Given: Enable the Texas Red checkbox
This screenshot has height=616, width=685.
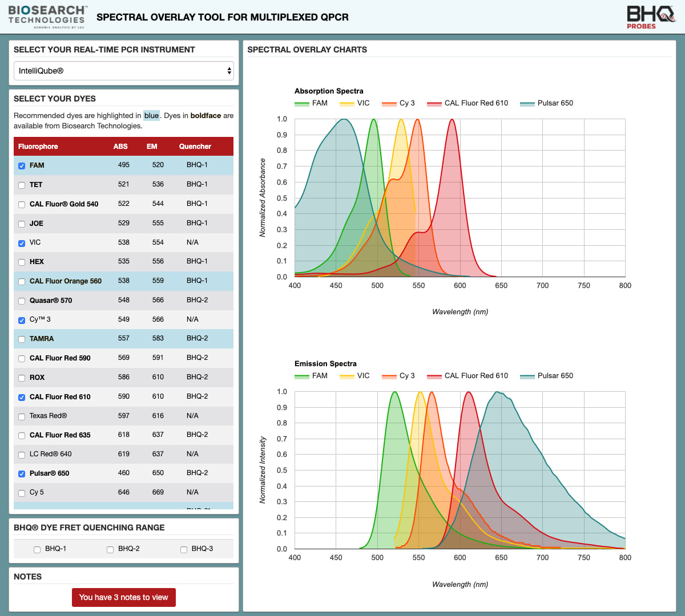Looking at the screenshot, I should [x=22, y=417].
